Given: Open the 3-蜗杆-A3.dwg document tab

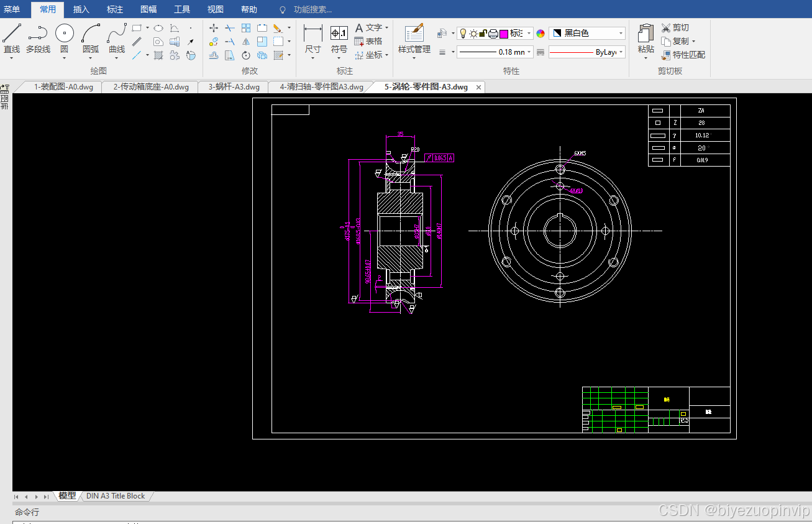Looking at the screenshot, I should (x=234, y=87).
